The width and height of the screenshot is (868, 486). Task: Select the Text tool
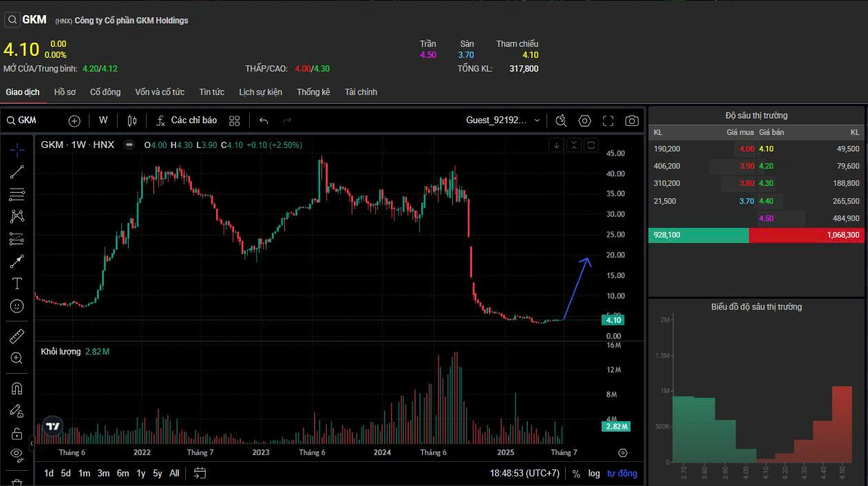pyautogui.click(x=17, y=283)
